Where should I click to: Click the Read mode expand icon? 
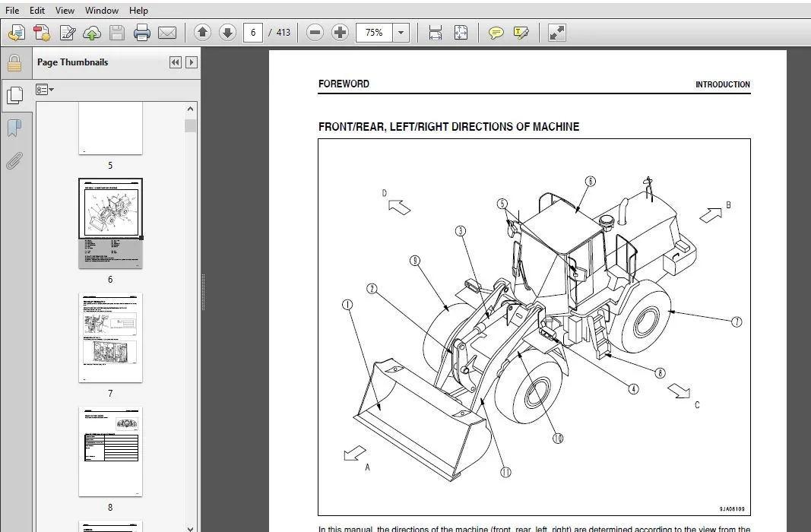tap(557, 33)
